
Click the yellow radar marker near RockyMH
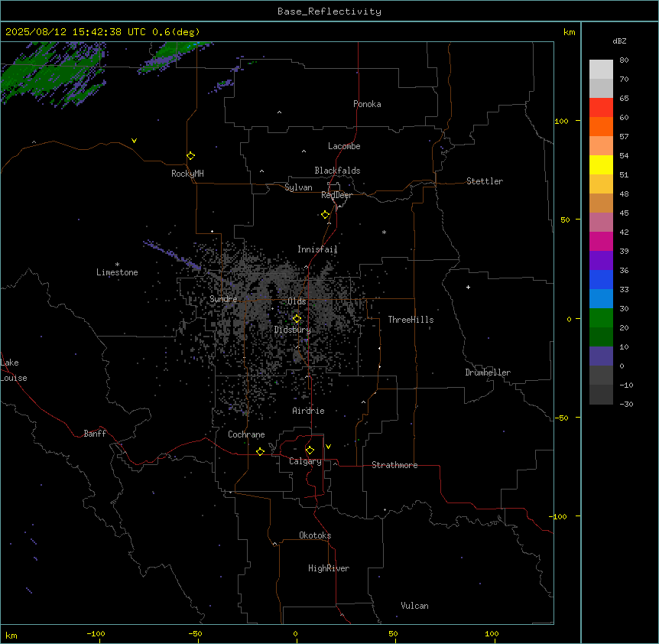(190, 156)
